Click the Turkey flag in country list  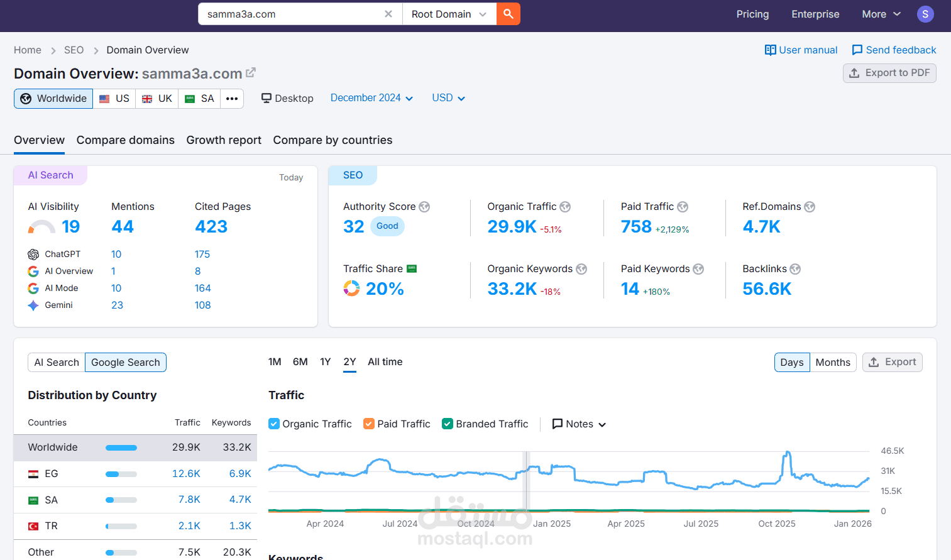click(x=33, y=526)
